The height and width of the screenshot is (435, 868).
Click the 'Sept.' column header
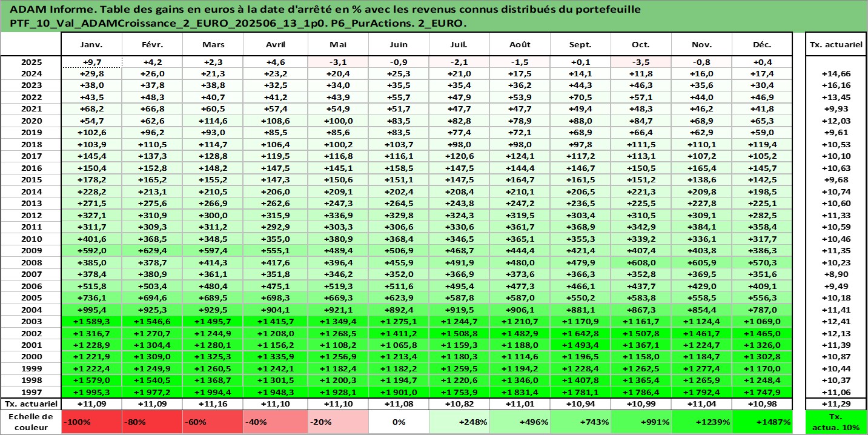click(x=580, y=45)
